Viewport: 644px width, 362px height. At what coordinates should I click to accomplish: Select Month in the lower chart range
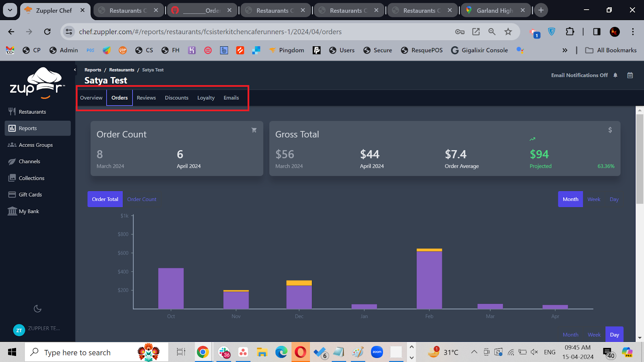(x=570, y=335)
